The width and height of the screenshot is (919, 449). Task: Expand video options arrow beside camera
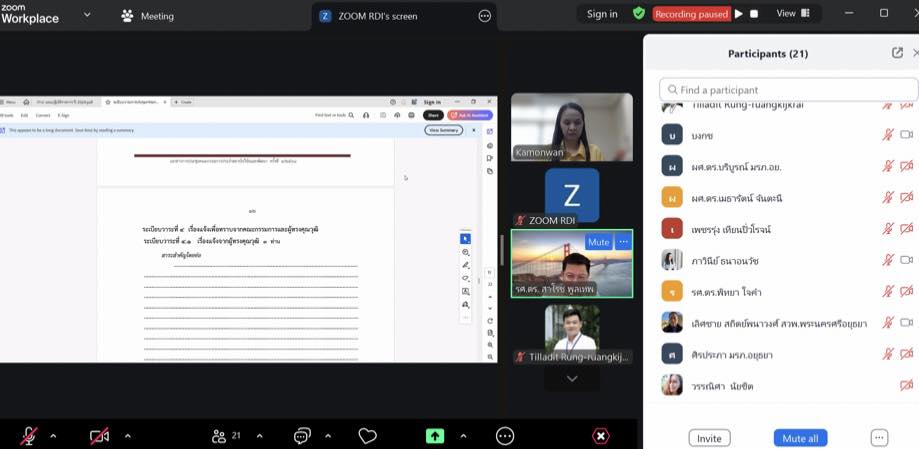[128, 436]
